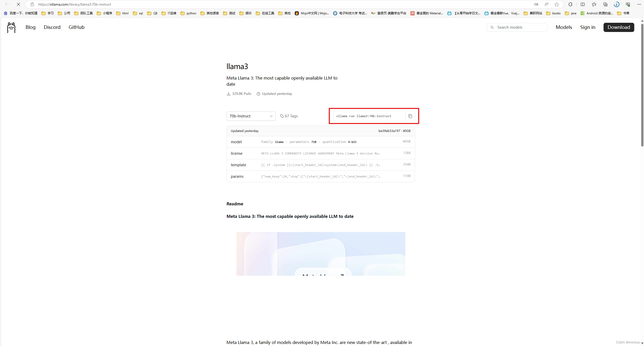Add page to favorites star
The image size is (644, 346).
pyautogui.click(x=557, y=4)
